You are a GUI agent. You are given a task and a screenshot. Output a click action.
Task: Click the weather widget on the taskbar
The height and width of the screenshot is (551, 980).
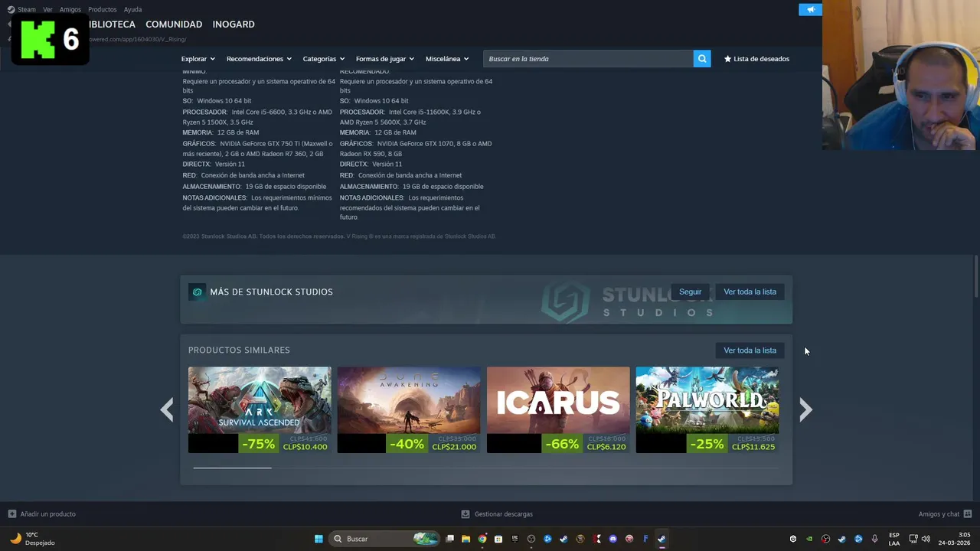[33, 539]
